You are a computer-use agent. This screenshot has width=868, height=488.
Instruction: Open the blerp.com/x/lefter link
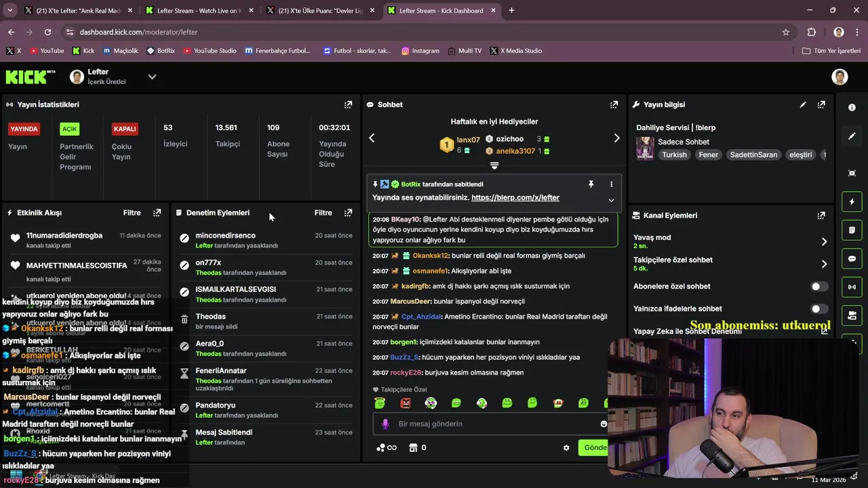(x=515, y=198)
